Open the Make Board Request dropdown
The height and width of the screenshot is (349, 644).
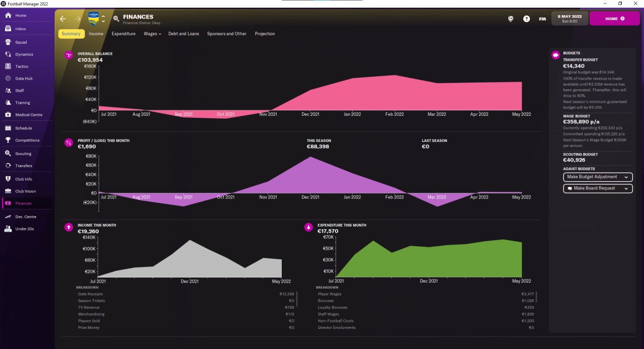pos(598,188)
